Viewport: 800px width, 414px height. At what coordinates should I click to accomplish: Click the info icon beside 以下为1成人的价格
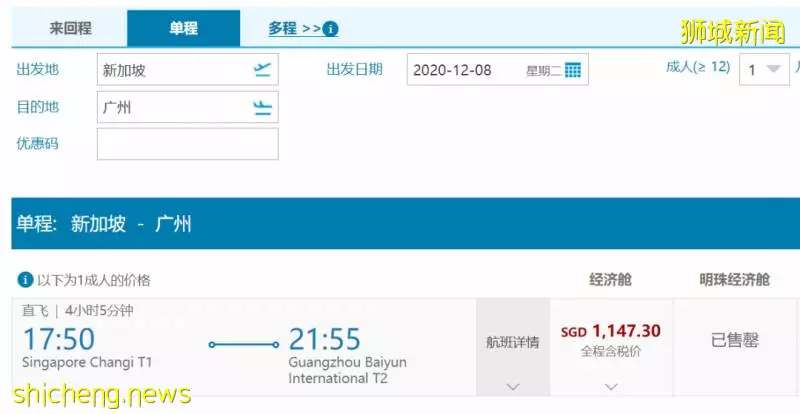(x=25, y=280)
